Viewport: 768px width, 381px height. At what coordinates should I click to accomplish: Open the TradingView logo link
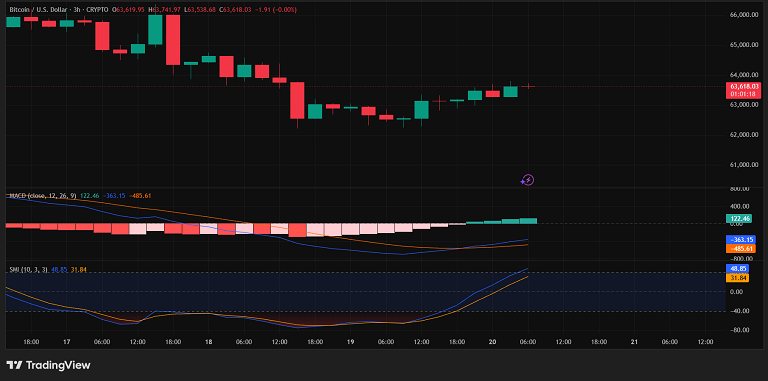pyautogui.click(x=48, y=365)
